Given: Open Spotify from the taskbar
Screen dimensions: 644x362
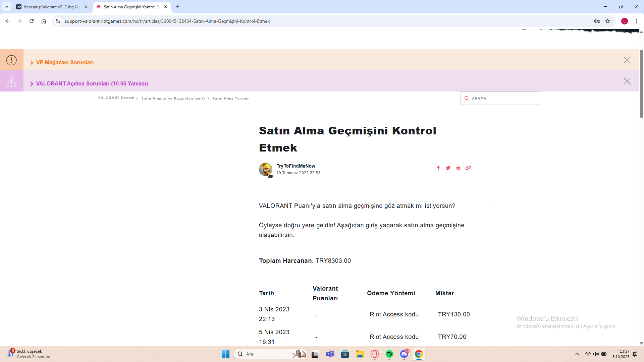Looking at the screenshot, I should pos(389,354).
